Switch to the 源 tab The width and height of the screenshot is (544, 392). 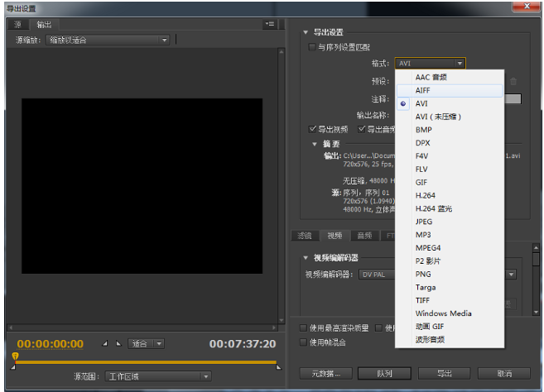click(x=18, y=25)
